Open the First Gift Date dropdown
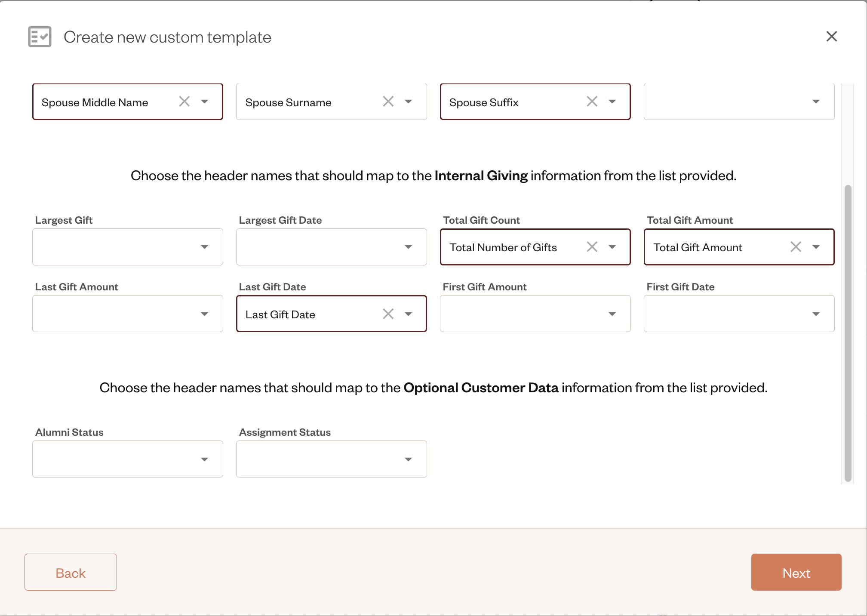This screenshot has height=616, width=867. 739,314
